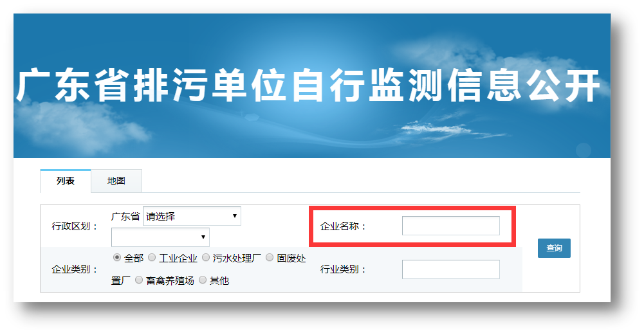This screenshot has width=644, height=335.
Task: Open the 地图 tab
Action: [116, 181]
